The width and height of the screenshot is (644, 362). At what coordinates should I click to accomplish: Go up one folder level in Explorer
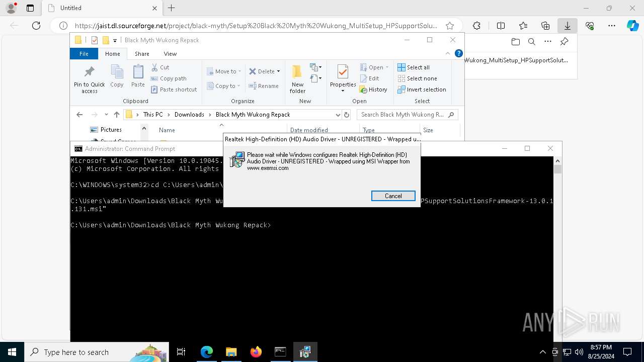[117, 115]
